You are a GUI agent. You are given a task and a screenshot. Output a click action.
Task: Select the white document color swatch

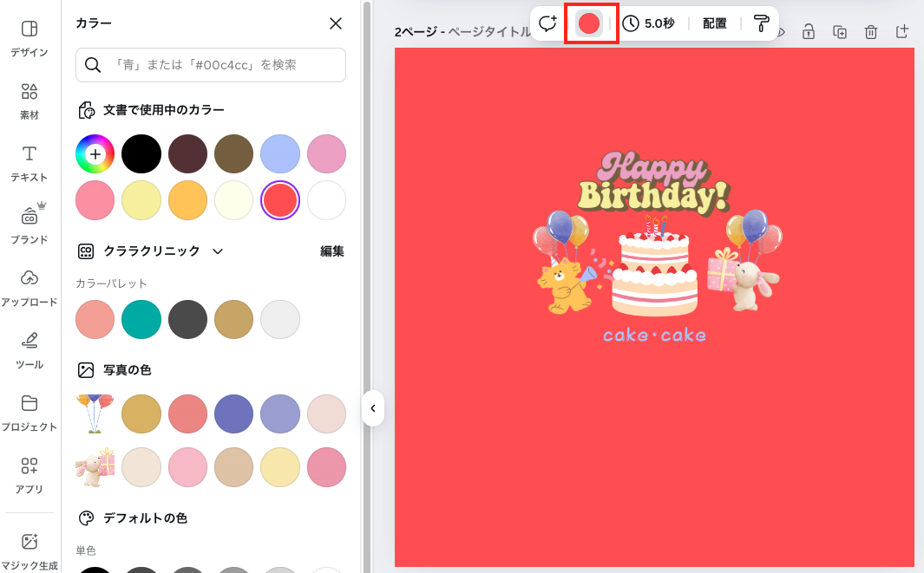tap(326, 200)
